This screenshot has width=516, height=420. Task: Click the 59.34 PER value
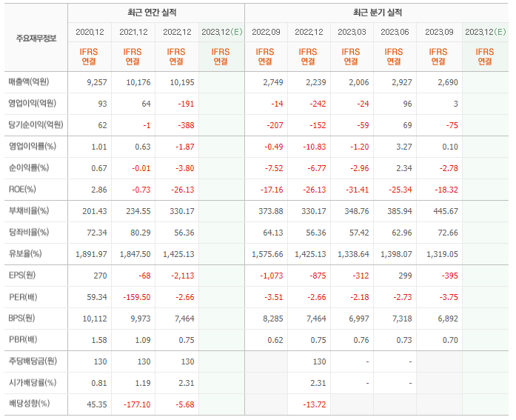click(97, 297)
